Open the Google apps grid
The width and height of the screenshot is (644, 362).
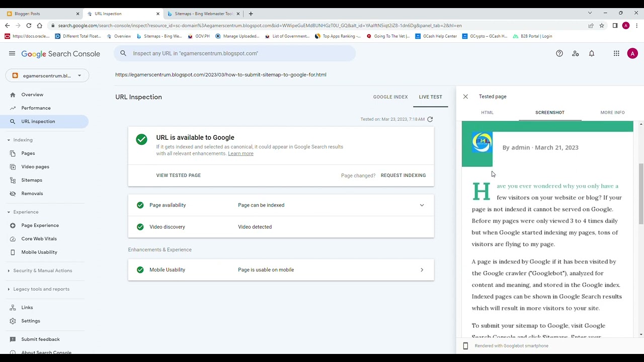(616, 53)
